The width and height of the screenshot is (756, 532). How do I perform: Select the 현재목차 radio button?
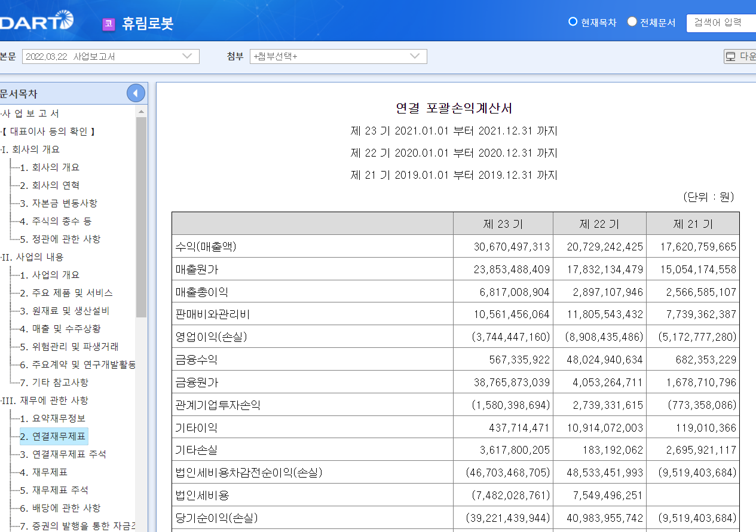click(x=573, y=22)
